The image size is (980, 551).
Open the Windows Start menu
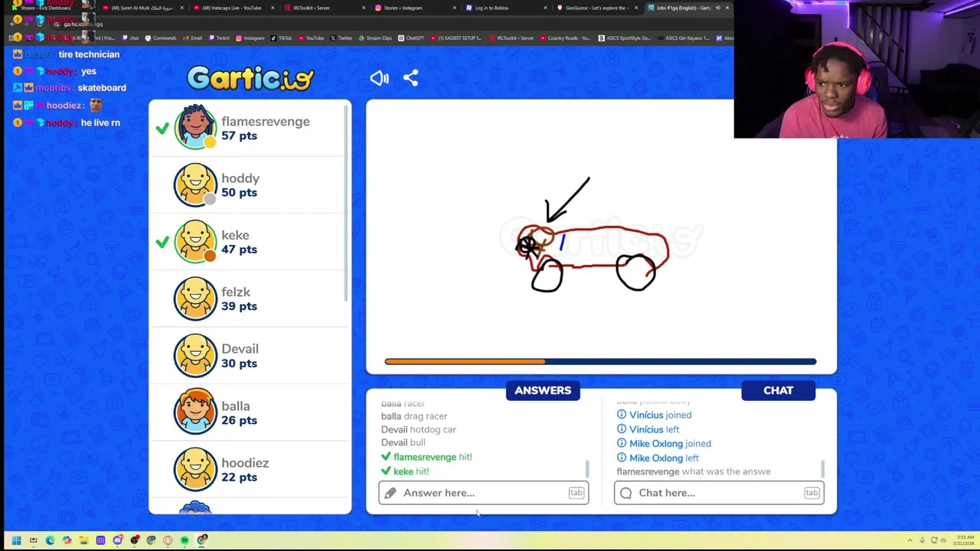click(16, 540)
